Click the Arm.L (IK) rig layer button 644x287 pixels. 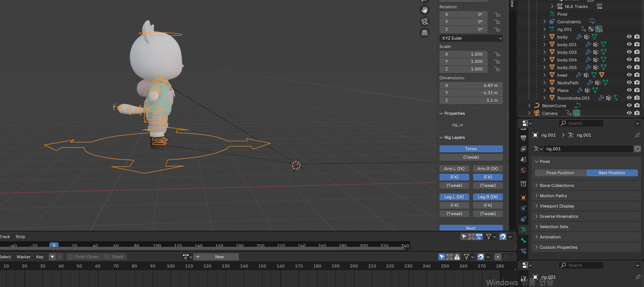(x=454, y=169)
